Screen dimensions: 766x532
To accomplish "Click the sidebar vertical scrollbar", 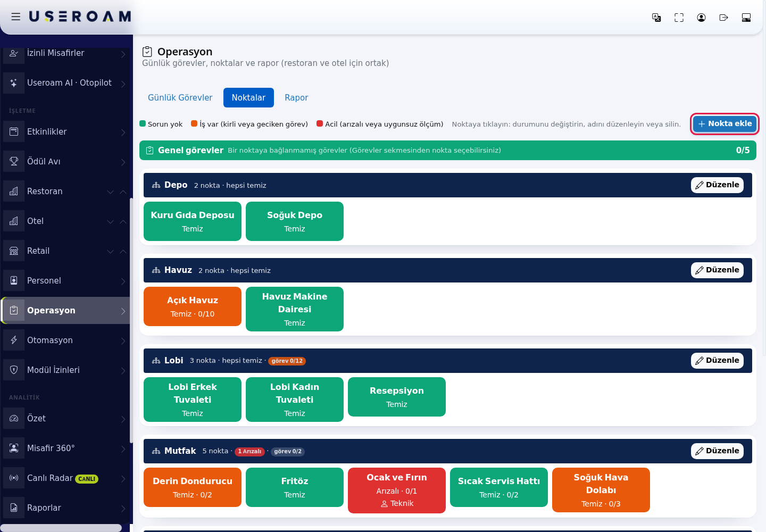I will [131, 319].
